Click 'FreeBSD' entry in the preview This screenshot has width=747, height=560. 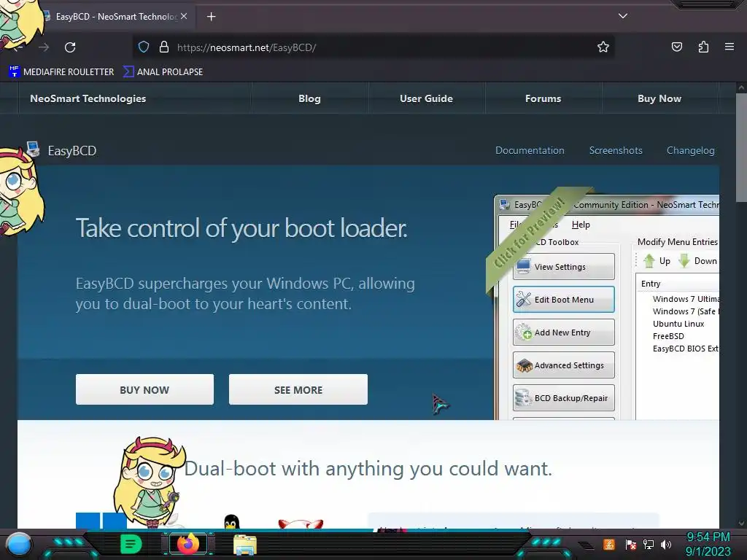point(668,336)
